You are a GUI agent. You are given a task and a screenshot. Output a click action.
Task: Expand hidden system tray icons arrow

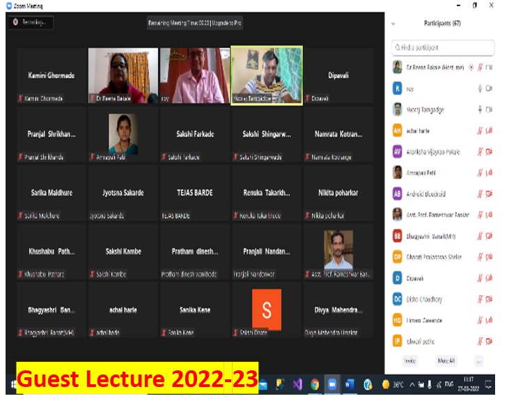point(412,385)
